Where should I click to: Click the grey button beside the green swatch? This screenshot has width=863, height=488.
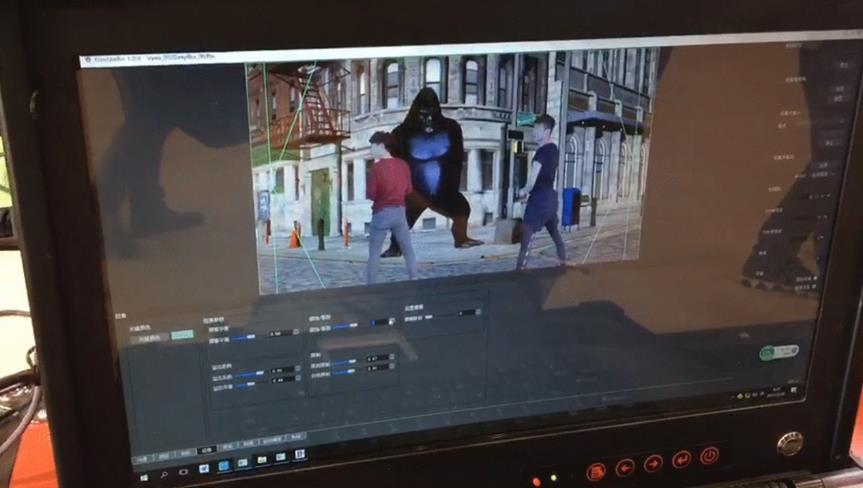[x=149, y=339]
